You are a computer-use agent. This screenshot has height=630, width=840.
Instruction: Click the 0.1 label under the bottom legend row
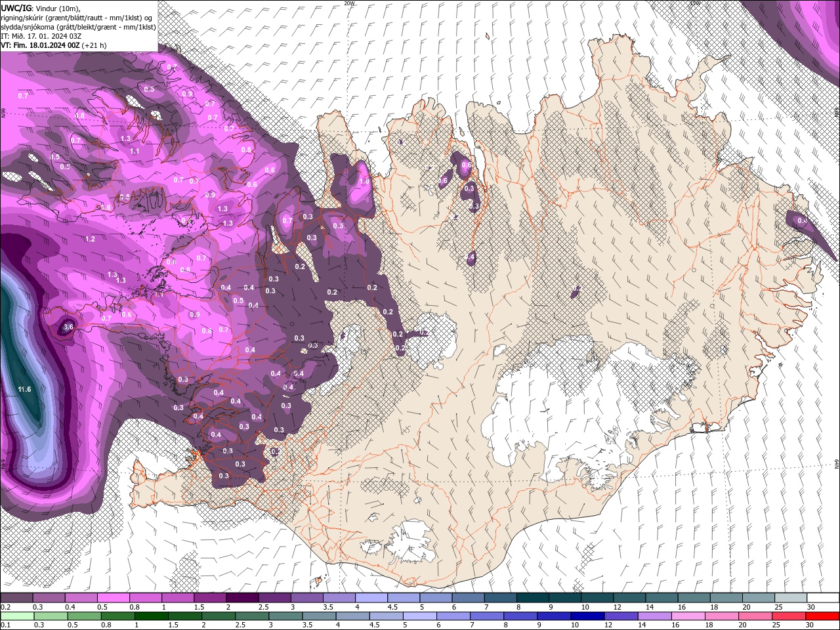[5, 625]
